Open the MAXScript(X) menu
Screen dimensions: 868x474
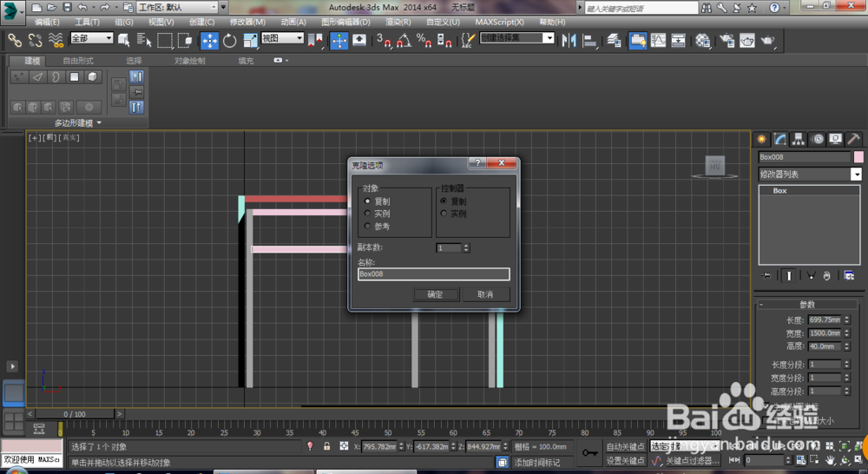pos(499,23)
